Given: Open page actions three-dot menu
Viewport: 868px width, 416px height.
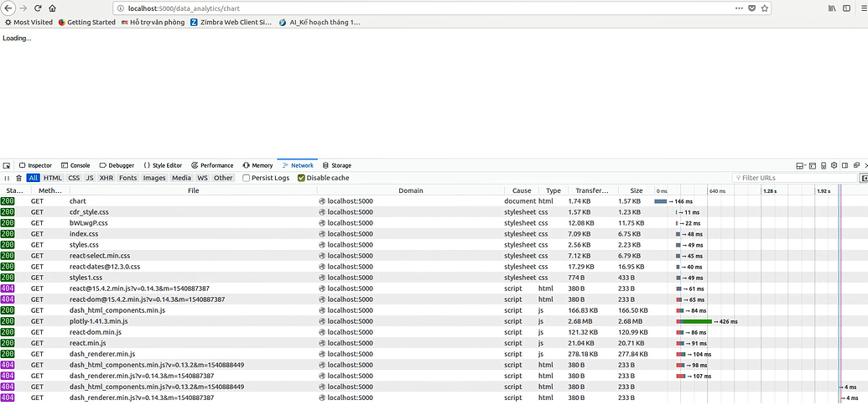Looking at the screenshot, I should pos(739,8).
